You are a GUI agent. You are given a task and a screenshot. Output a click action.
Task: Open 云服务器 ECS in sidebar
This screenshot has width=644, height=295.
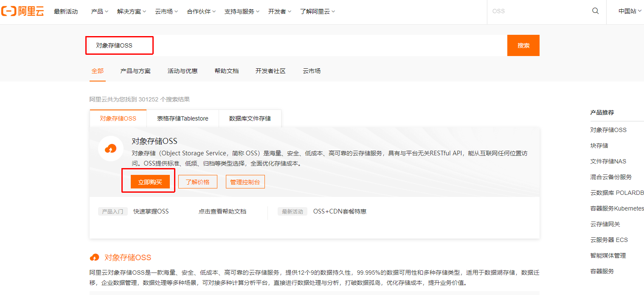click(x=609, y=240)
